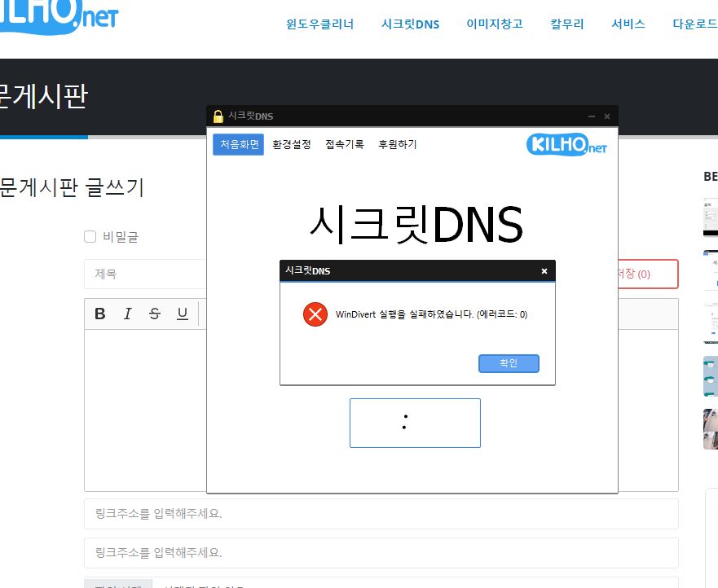Underline text with the U icon
Screen dimensions: 718x588
183,314
